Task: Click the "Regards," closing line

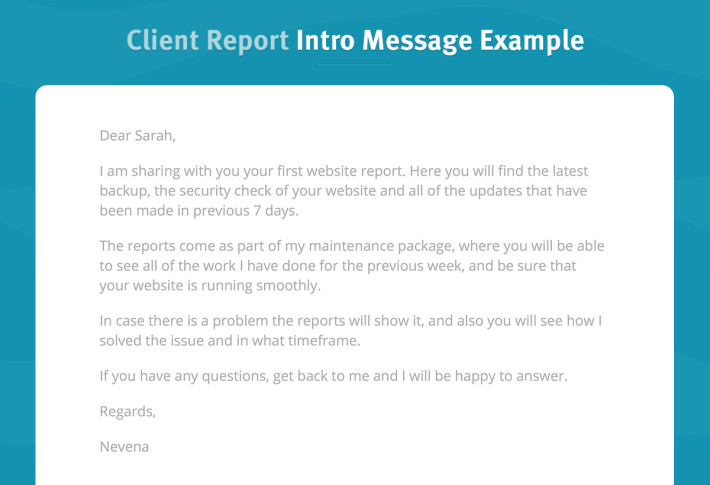Action: pyautogui.click(x=128, y=411)
